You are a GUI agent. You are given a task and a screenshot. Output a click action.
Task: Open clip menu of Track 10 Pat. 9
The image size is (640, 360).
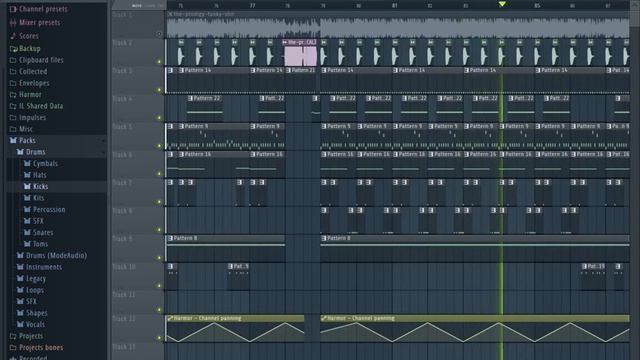[x=231, y=266]
